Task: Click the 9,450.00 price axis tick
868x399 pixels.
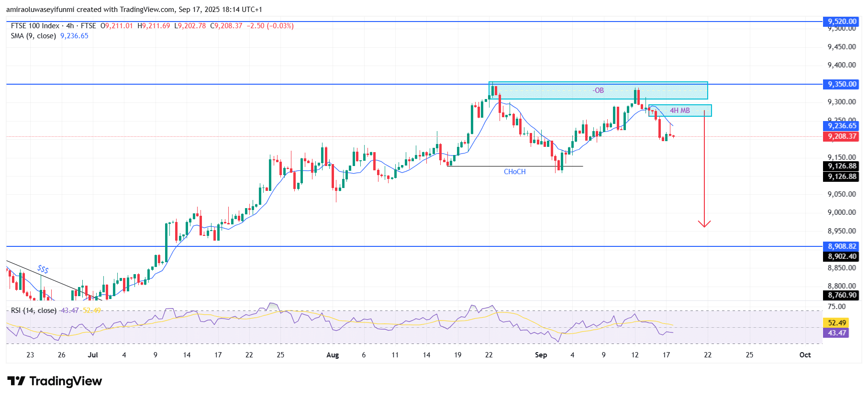Action: pyautogui.click(x=842, y=47)
